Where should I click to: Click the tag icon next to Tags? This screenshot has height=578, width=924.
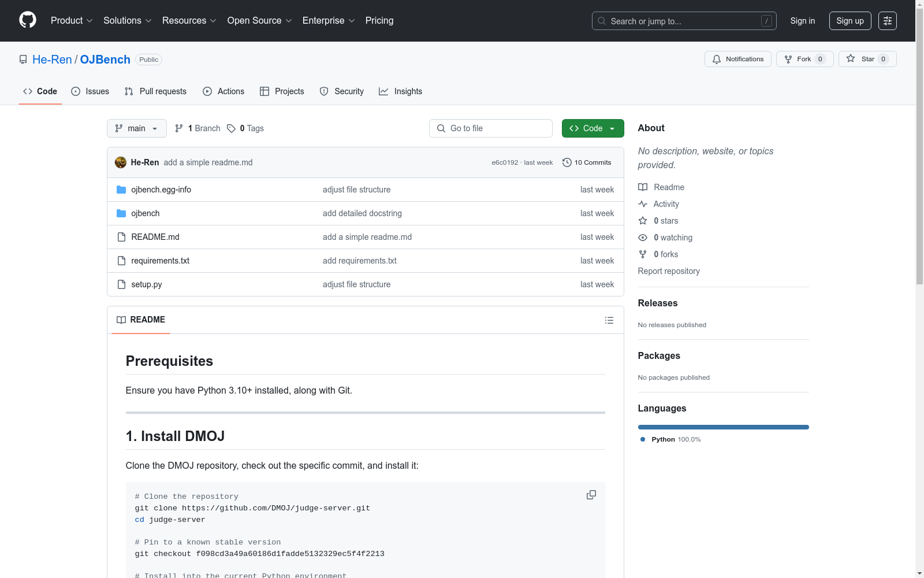pos(231,128)
